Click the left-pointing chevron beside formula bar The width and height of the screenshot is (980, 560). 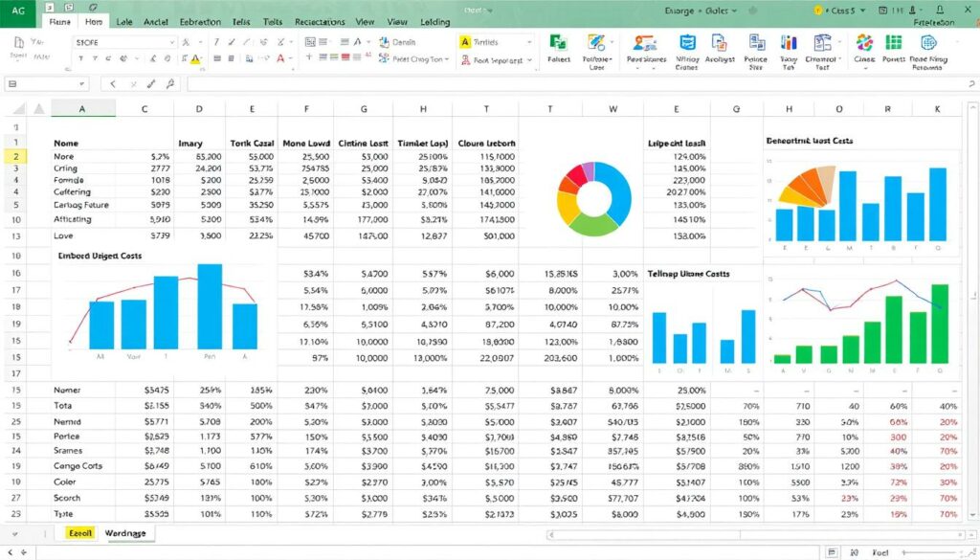[x=113, y=83]
